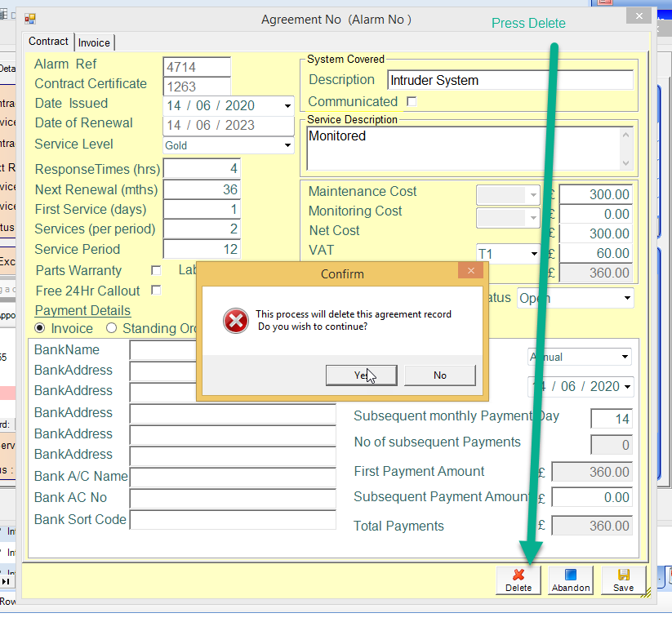Open the Maintenance Cost dropdown
The width and height of the screenshot is (672, 622).
click(x=533, y=195)
